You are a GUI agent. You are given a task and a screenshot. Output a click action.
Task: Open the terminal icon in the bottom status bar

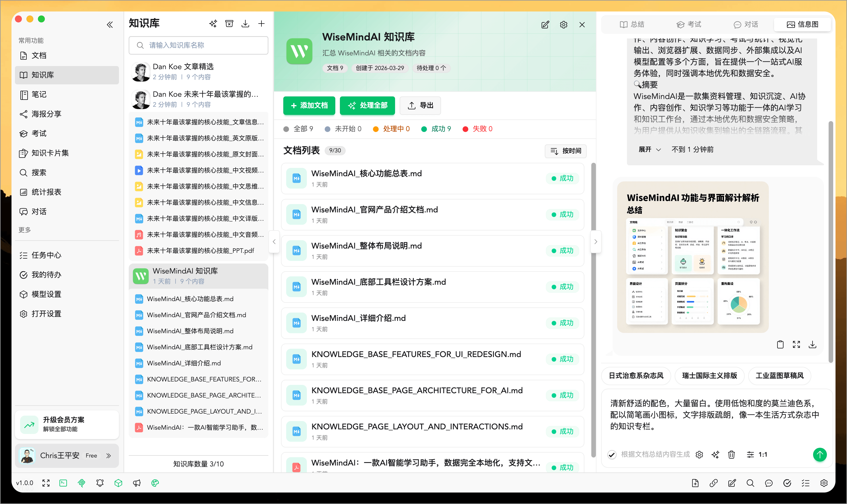[x=63, y=482]
